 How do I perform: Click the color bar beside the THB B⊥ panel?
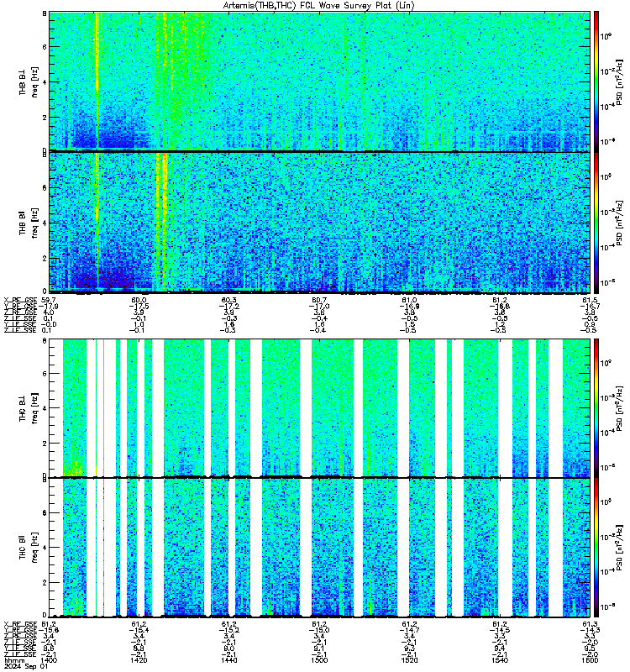point(596,81)
